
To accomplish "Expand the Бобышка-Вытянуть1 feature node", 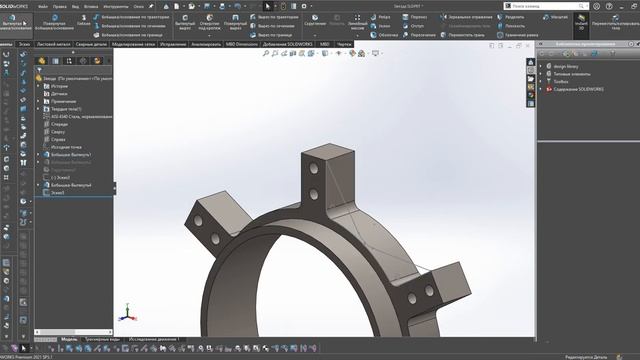I will pyautogui.click(x=39, y=155).
